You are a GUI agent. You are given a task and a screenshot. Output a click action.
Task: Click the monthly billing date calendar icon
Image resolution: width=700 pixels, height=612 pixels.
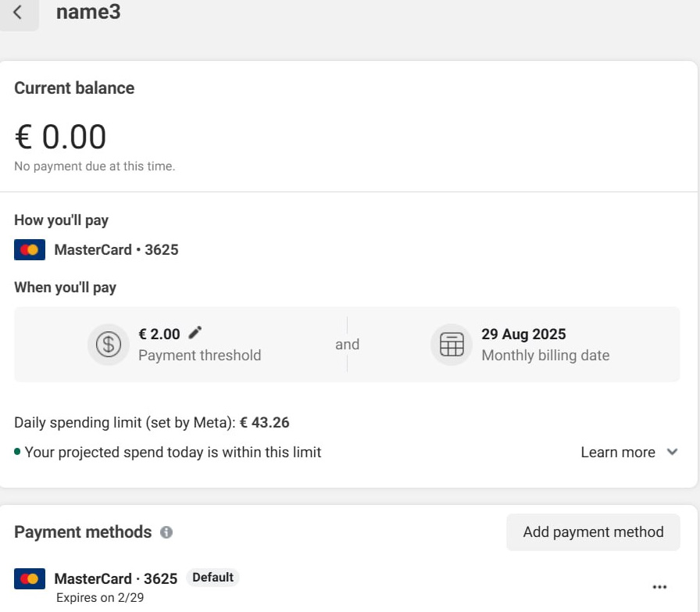pyautogui.click(x=452, y=345)
